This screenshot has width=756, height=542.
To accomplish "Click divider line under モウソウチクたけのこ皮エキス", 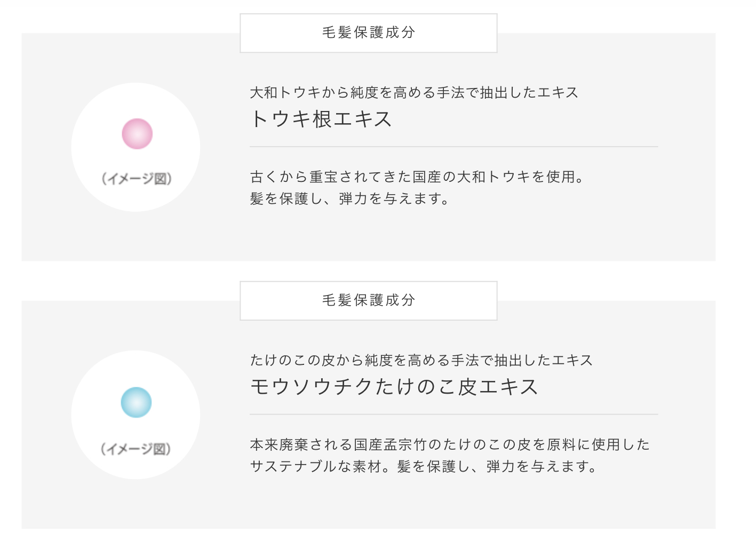I will tap(453, 415).
